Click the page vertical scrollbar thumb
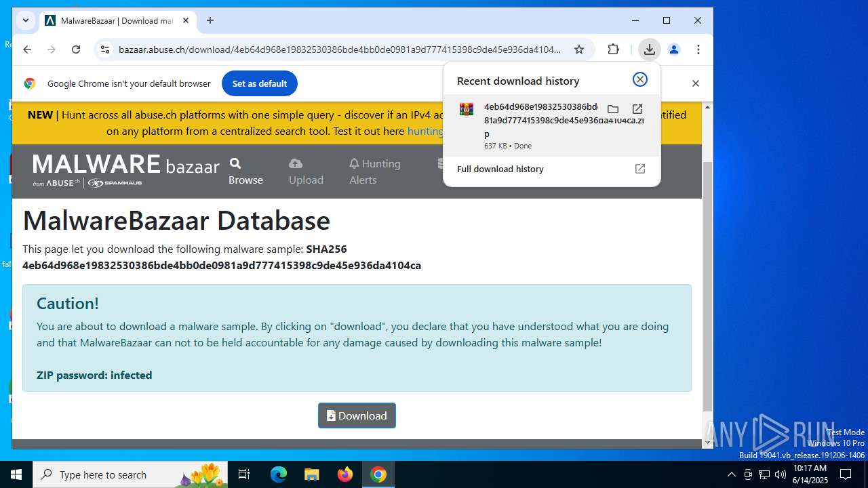 [707, 286]
